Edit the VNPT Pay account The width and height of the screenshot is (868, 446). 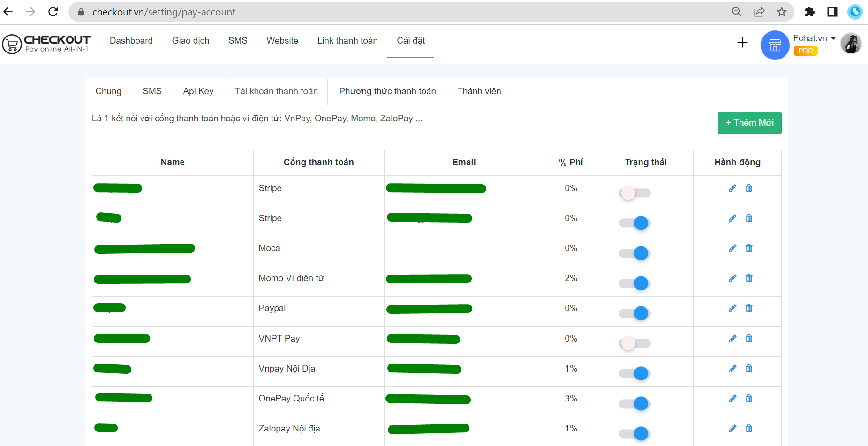[732, 339]
